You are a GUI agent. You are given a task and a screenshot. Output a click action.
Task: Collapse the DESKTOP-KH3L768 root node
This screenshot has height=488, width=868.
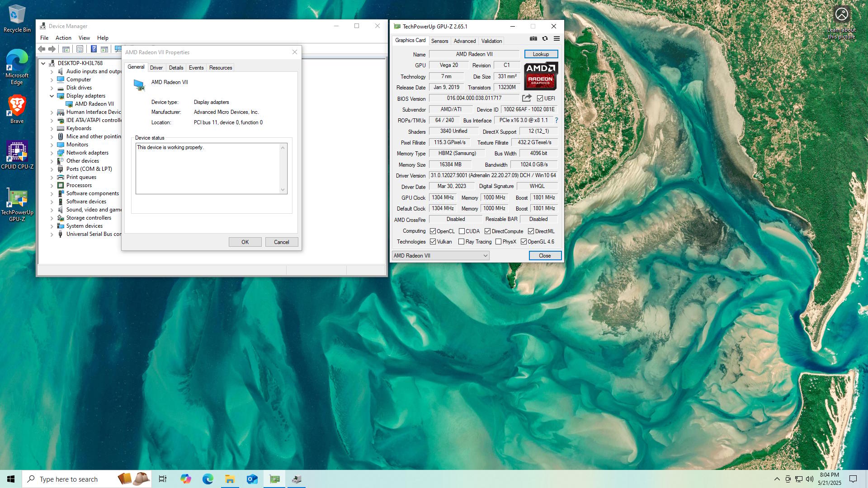coord(43,63)
